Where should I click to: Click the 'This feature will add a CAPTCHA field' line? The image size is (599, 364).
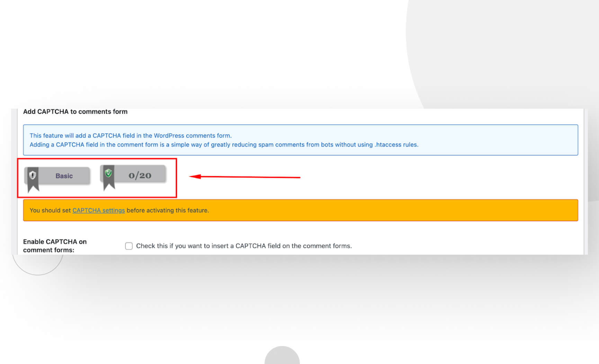[x=131, y=136]
